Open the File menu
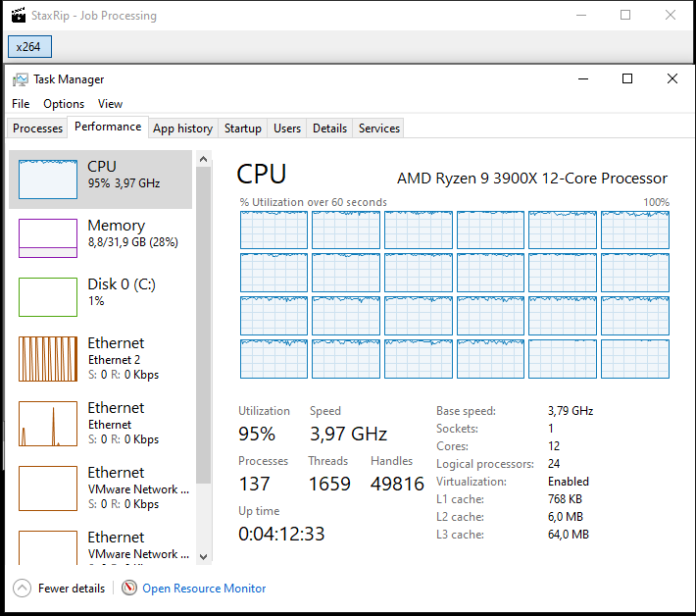 coord(21,103)
